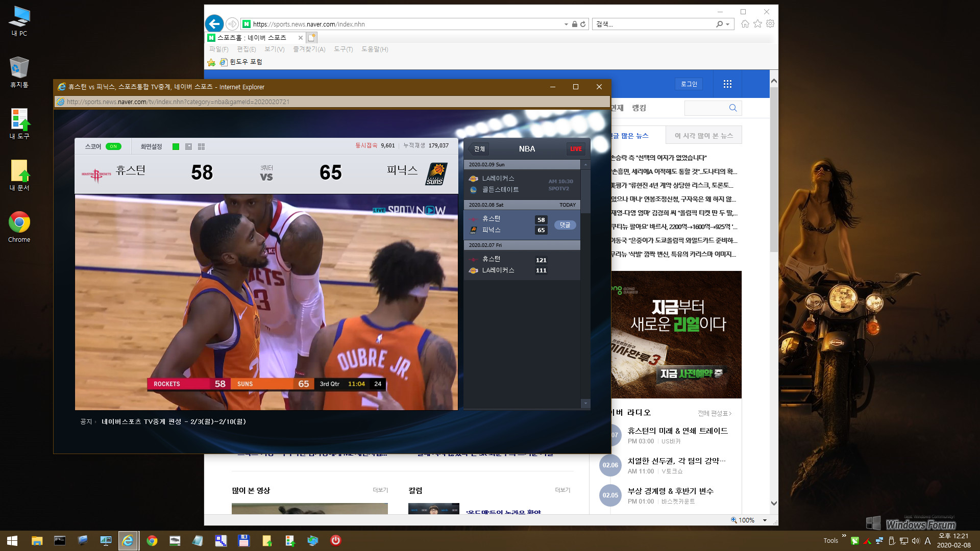The width and height of the screenshot is (980, 551).
Task: Expand the Tools taskbar overflow chevron
Action: pyautogui.click(x=844, y=536)
